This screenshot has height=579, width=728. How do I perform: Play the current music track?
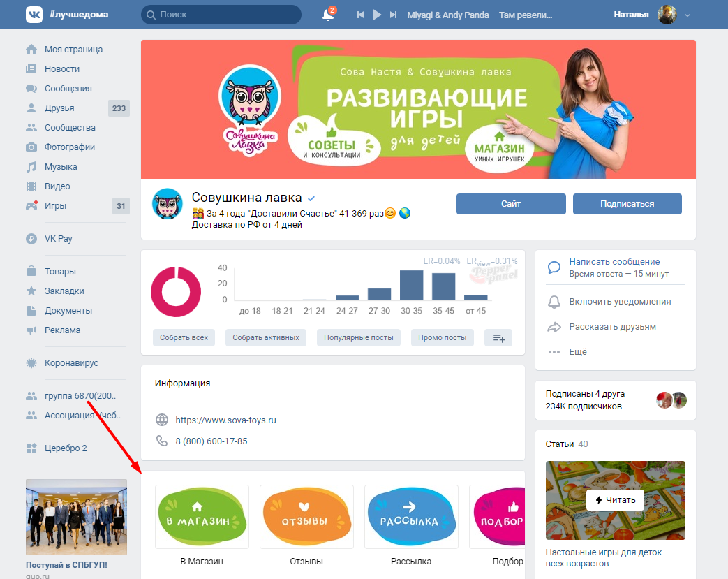tap(377, 15)
